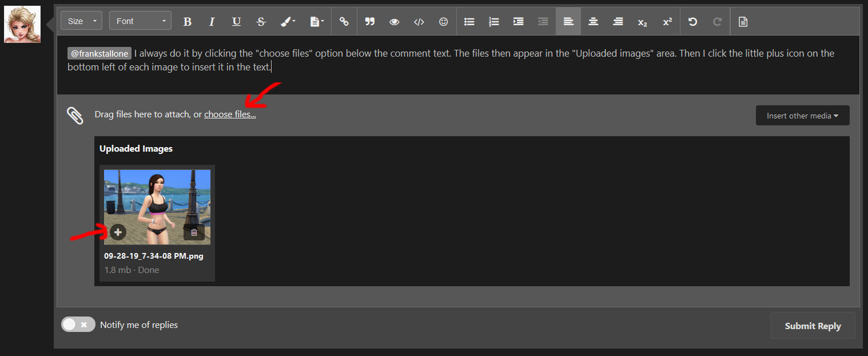Click the Notify me of replies label
Viewport: 868px width, 356px height.
(139, 325)
